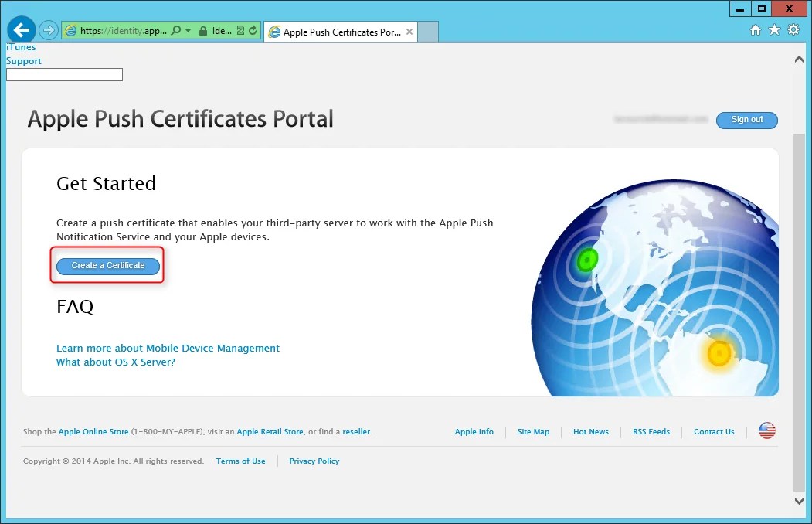
Task: Open a new blank tab
Action: 428,32
